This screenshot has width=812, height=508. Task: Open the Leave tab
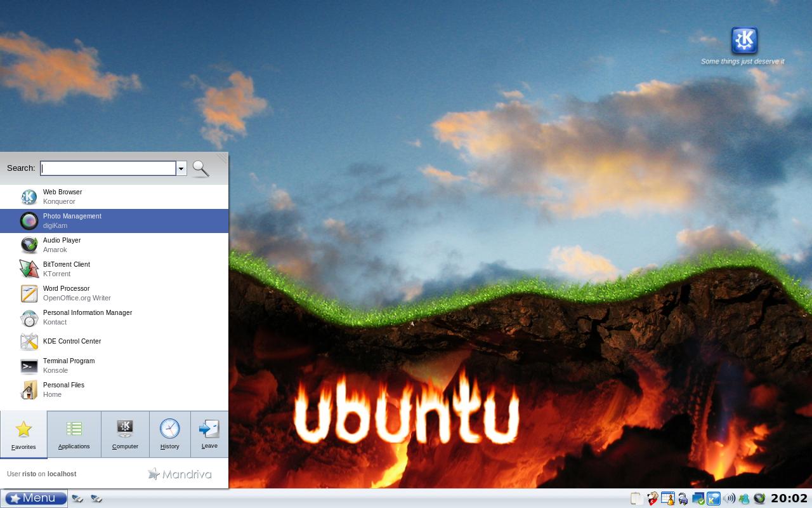point(209,434)
